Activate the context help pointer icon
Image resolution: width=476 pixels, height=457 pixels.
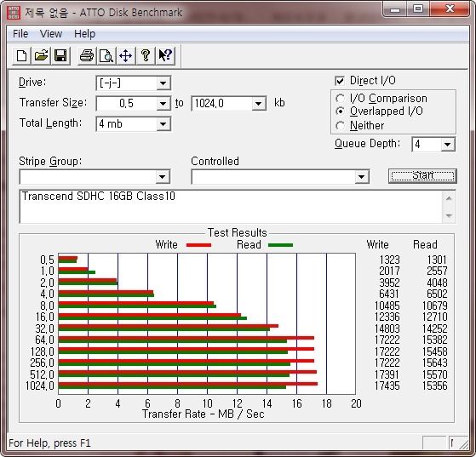[165, 56]
